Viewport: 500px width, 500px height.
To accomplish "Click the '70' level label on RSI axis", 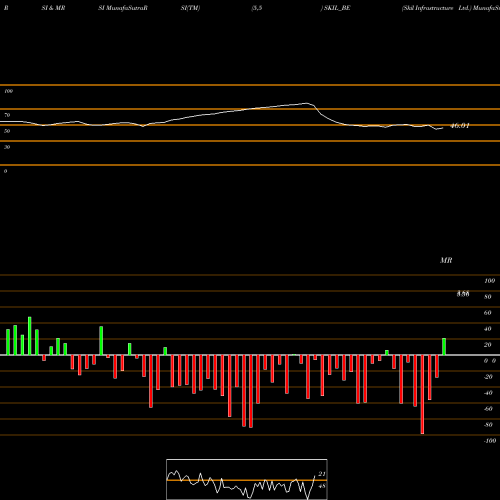I will (7, 115).
